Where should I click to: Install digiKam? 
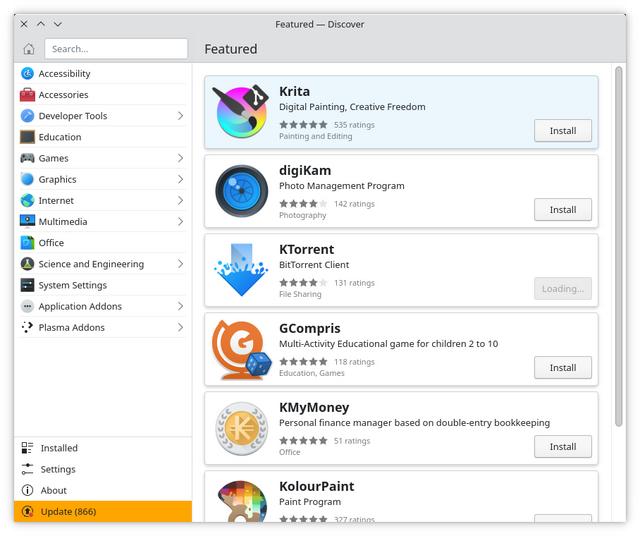point(562,210)
